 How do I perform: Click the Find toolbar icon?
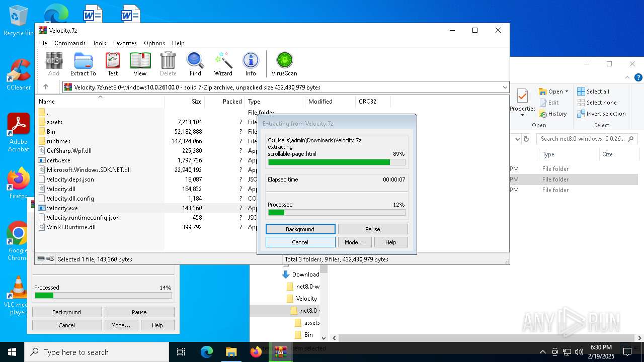pos(195,64)
